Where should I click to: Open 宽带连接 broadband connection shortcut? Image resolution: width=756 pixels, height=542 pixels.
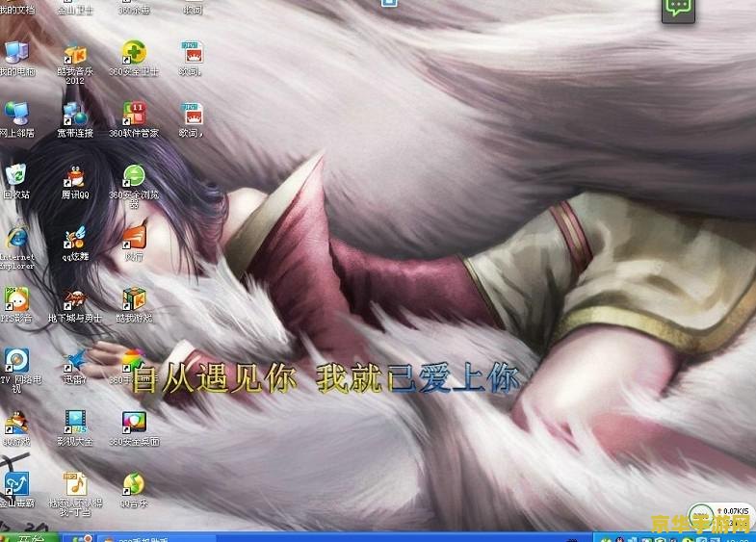[75, 115]
